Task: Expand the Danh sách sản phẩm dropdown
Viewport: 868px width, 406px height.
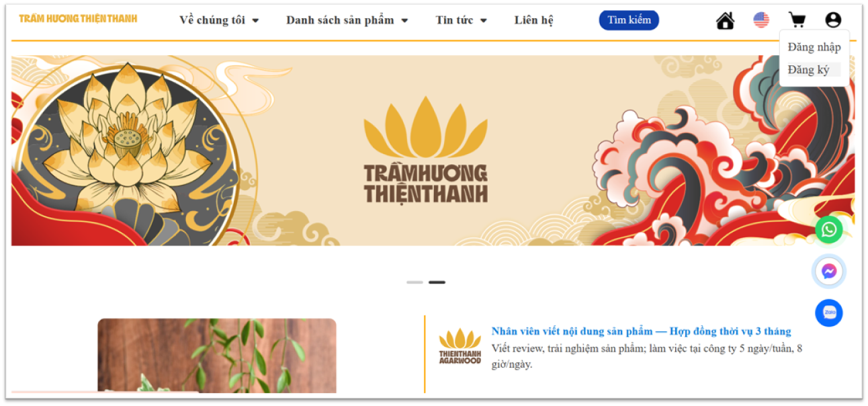Action: click(347, 20)
